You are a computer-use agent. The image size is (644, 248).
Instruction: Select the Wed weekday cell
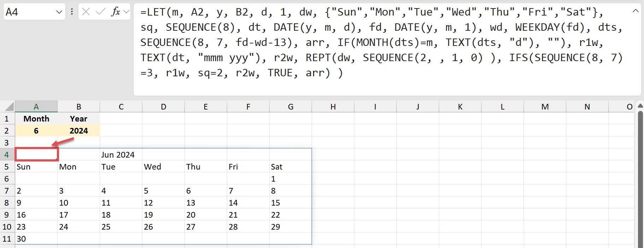pyautogui.click(x=163, y=167)
